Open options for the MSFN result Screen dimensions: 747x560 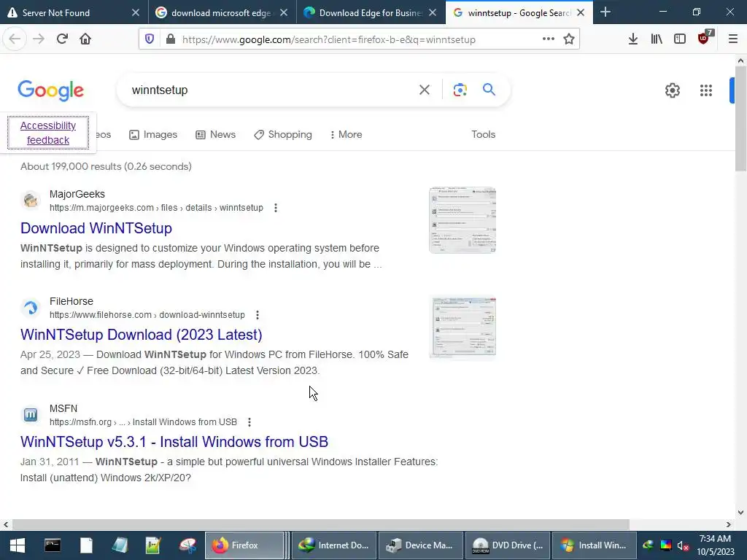249,422
